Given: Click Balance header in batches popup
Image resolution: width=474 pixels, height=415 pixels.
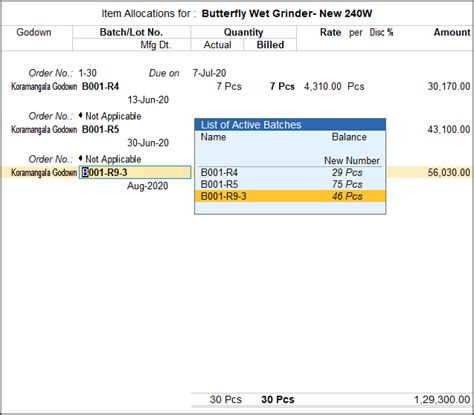Looking at the screenshot, I should point(349,137).
